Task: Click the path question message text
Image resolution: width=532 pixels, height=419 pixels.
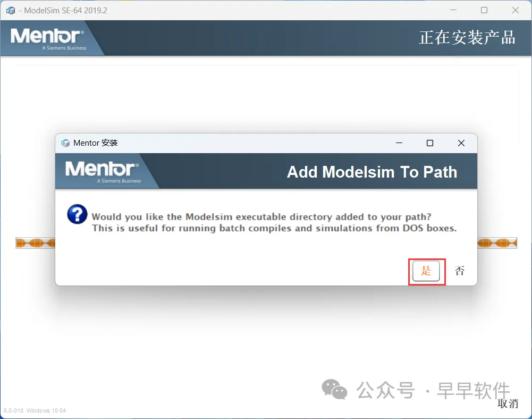Action: point(274,222)
